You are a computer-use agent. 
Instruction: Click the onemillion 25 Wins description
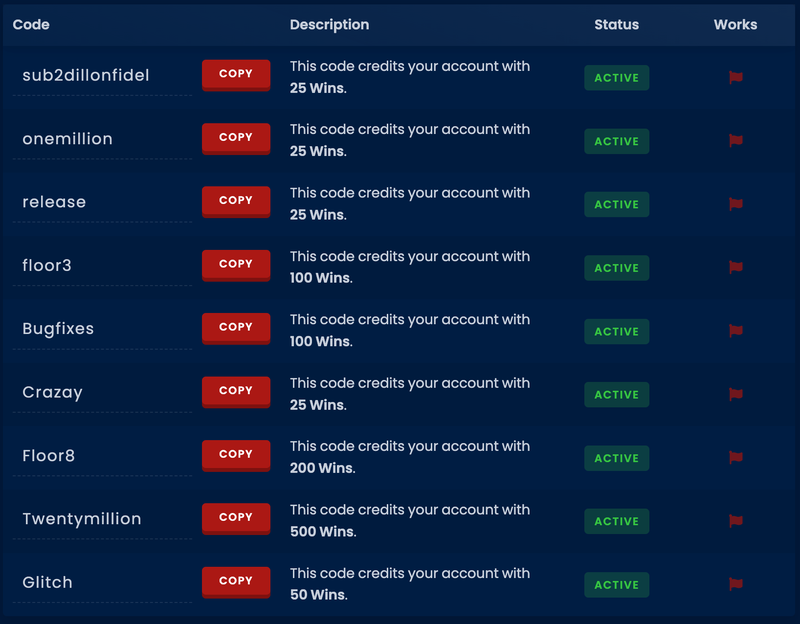coord(410,140)
